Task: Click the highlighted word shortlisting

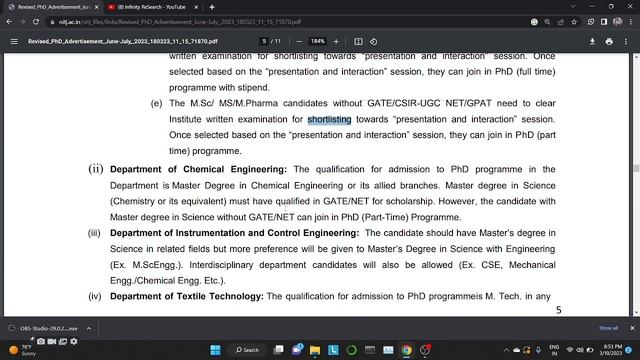Action: [x=329, y=119]
